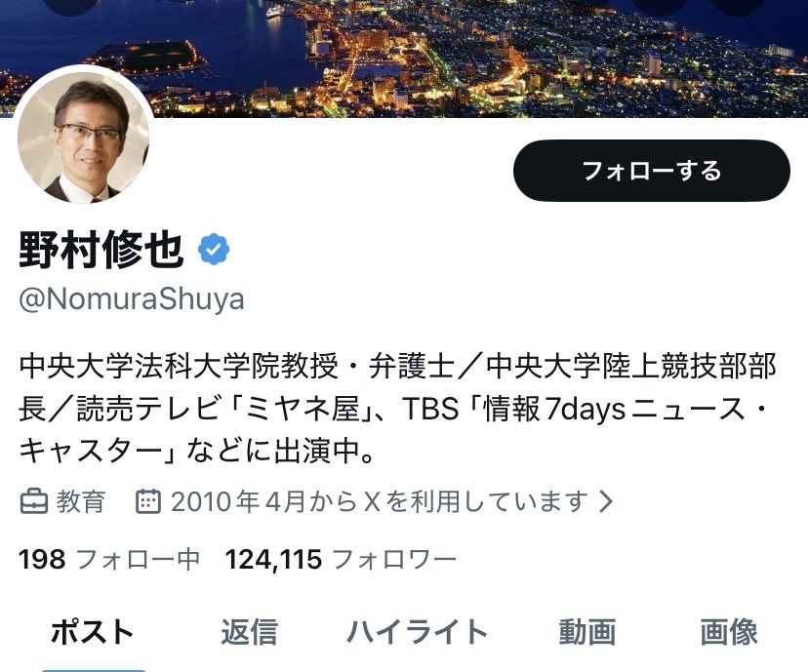Tap the blue verified badge icon
Viewport: 808px width, 672px height.
[x=214, y=250]
